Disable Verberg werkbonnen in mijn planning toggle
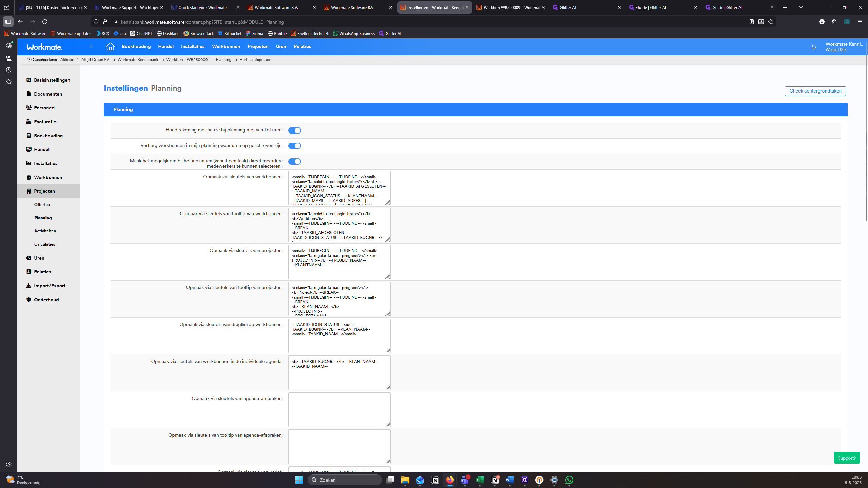868x488 pixels. coord(294,146)
